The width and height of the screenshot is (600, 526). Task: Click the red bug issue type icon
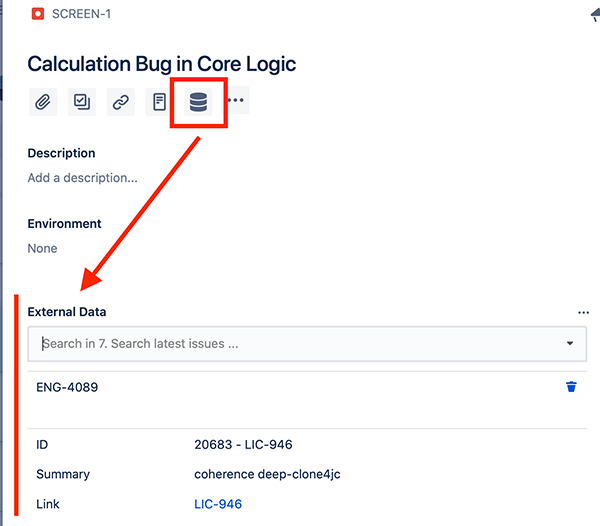[37, 15]
